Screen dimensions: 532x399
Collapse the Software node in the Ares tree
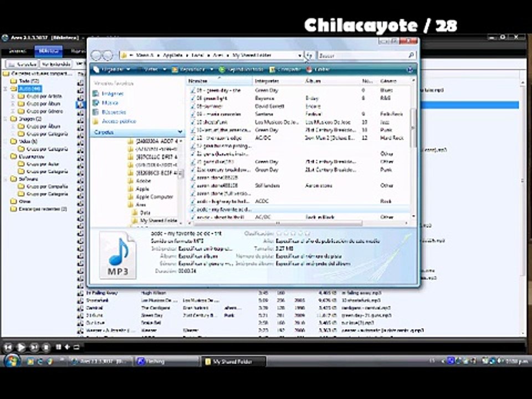pos(6,179)
